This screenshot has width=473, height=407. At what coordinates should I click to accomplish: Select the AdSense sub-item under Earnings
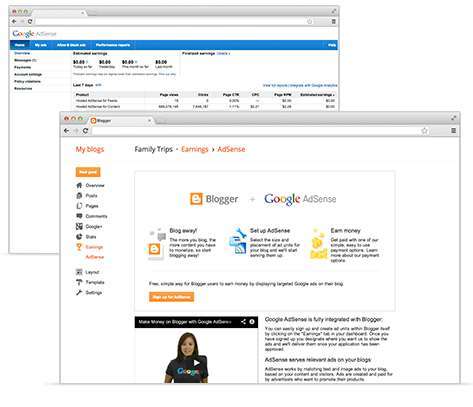tap(95, 257)
